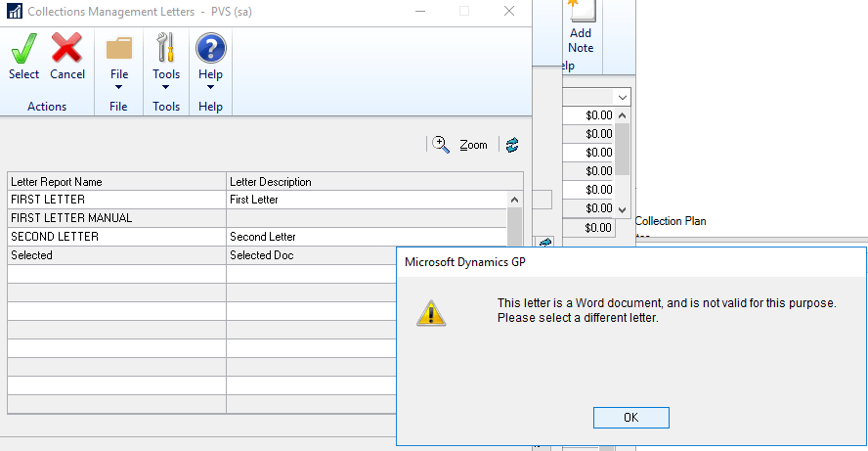Click the Letter Report Name column header
The image size is (868, 451).
[116, 182]
